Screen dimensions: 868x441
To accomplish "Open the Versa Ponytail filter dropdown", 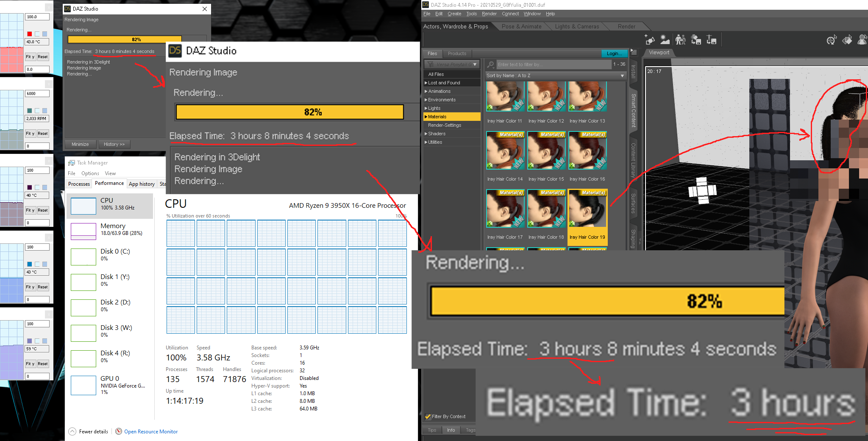I will (452, 64).
